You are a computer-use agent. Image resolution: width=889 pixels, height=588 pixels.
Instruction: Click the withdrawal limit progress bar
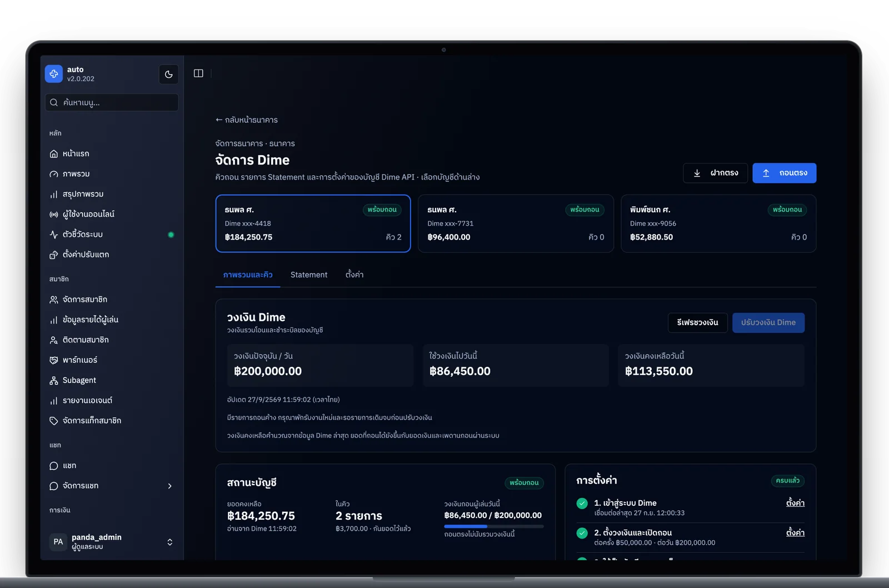click(494, 526)
